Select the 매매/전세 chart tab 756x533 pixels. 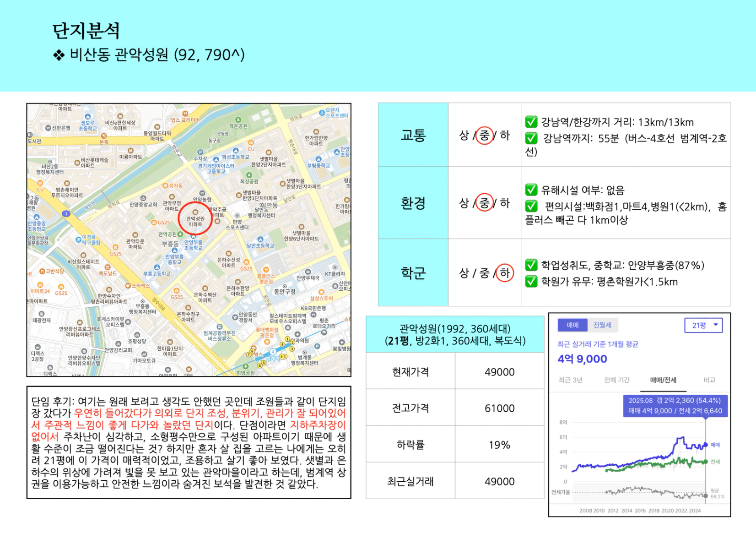[663, 380]
